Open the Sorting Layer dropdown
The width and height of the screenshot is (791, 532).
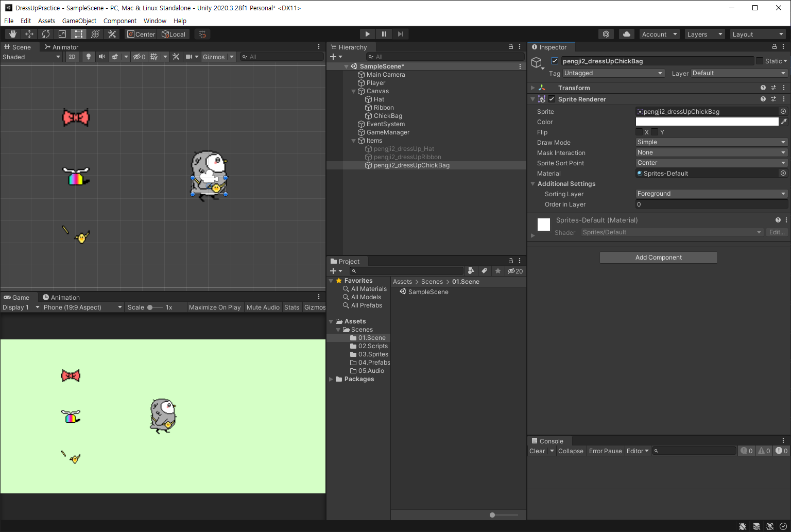click(712, 194)
